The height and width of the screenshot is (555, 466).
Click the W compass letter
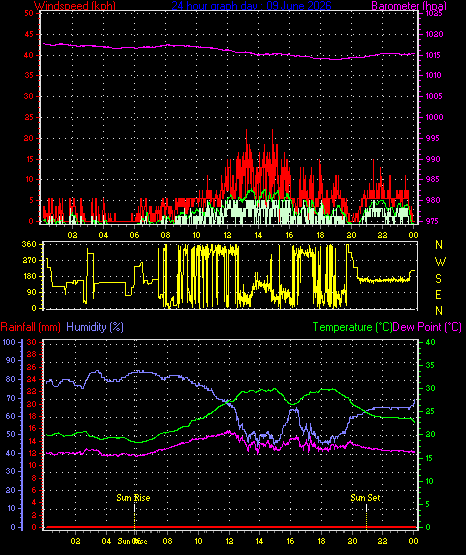click(x=440, y=262)
